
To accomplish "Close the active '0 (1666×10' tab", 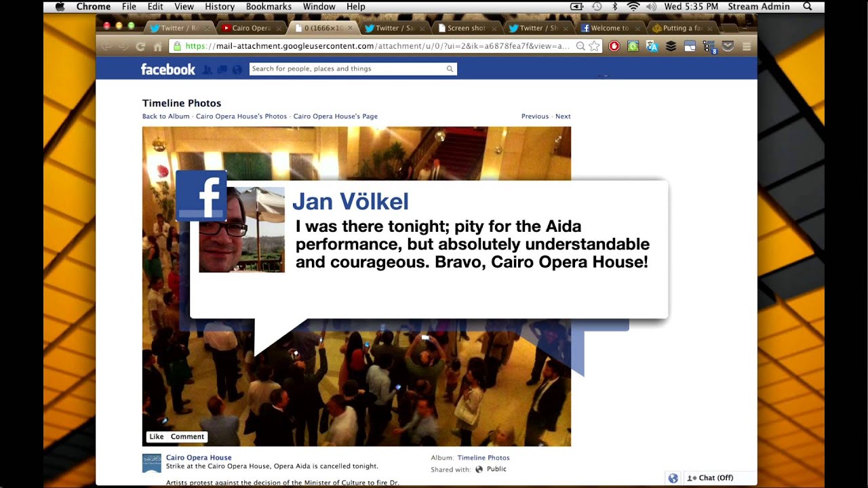I will [x=351, y=28].
